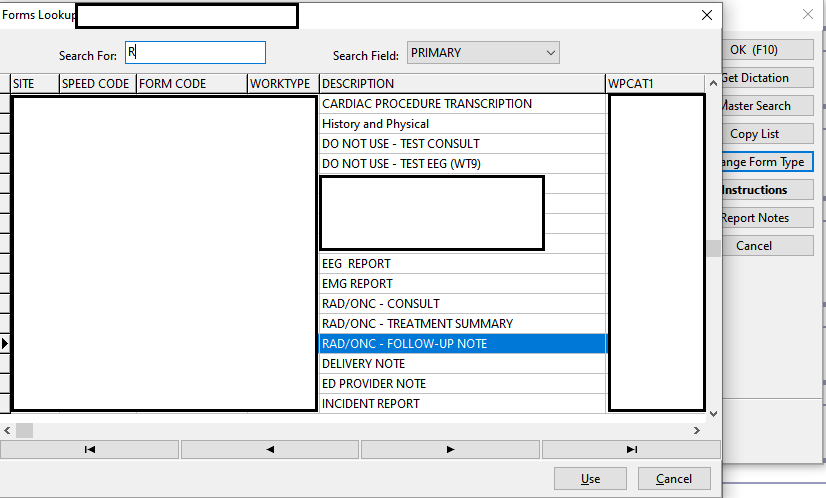Go to previous record with navigation arrow
The image size is (826, 498).
point(270,450)
